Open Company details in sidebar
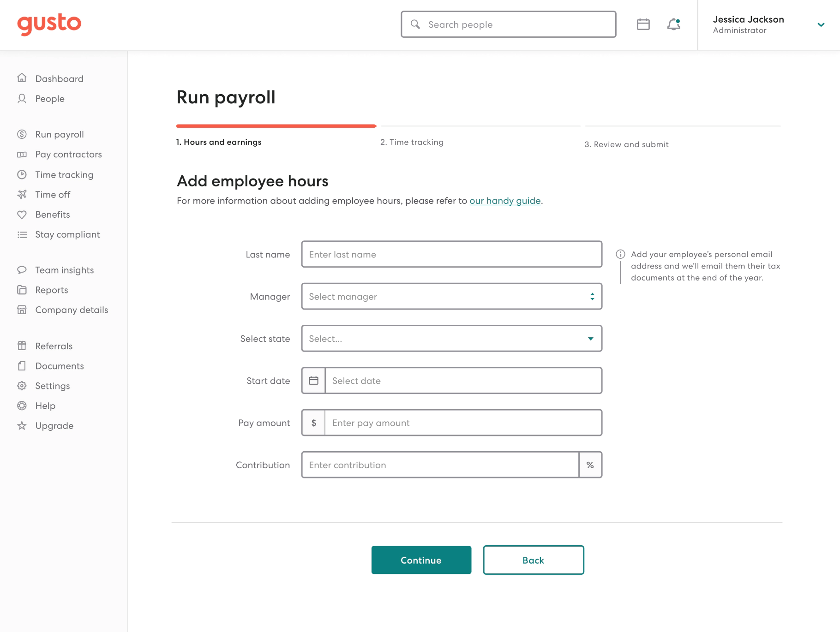 tap(72, 310)
